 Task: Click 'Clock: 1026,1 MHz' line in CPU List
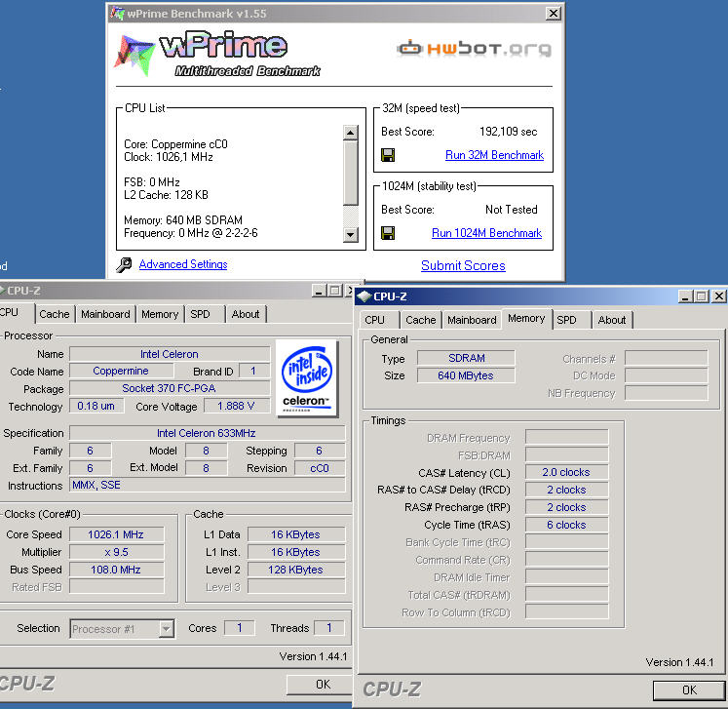(168, 157)
